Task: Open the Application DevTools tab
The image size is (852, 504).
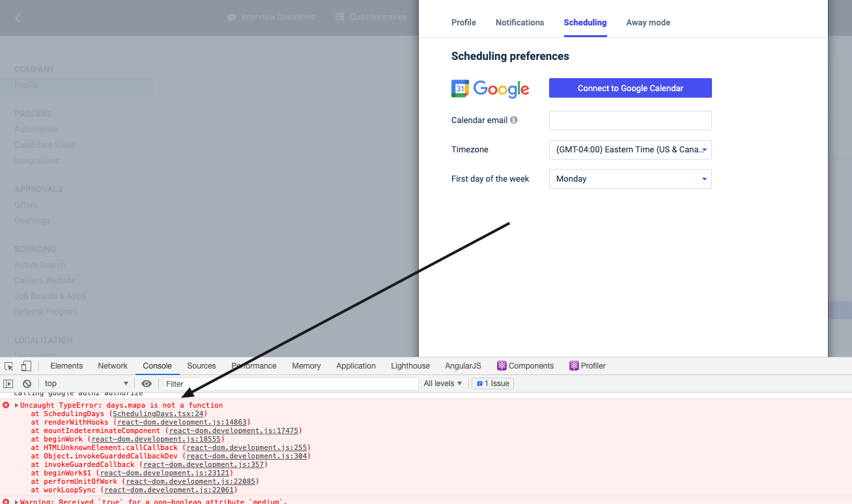Action: pyautogui.click(x=356, y=366)
